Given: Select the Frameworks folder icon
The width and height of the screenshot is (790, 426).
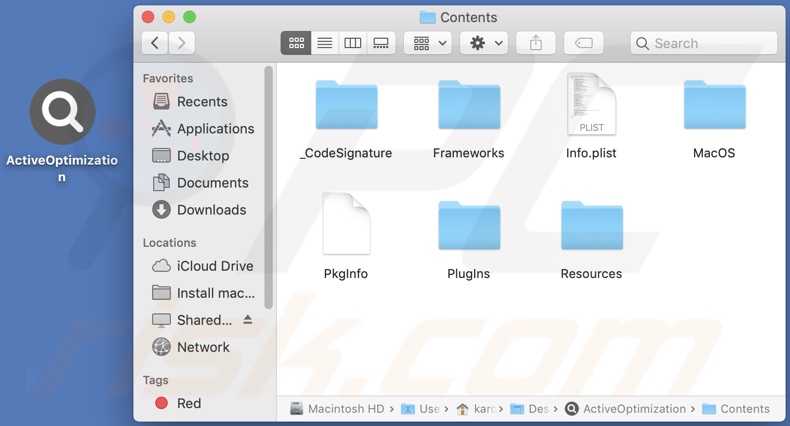Looking at the screenshot, I should [469, 105].
